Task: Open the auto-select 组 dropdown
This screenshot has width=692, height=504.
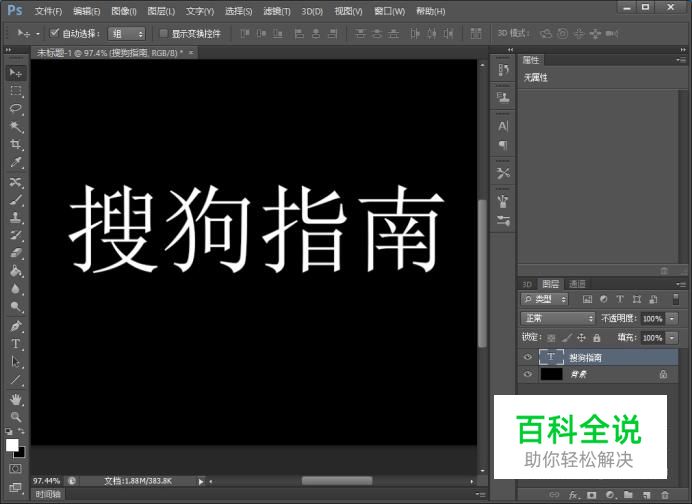Action: [x=126, y=34]
